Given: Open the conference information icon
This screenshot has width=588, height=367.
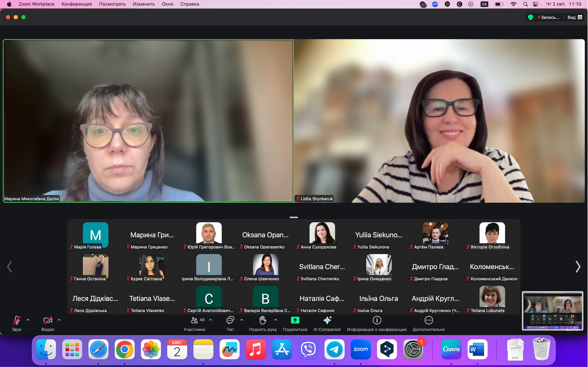Looking at the screenshot, I should (377, 320).
